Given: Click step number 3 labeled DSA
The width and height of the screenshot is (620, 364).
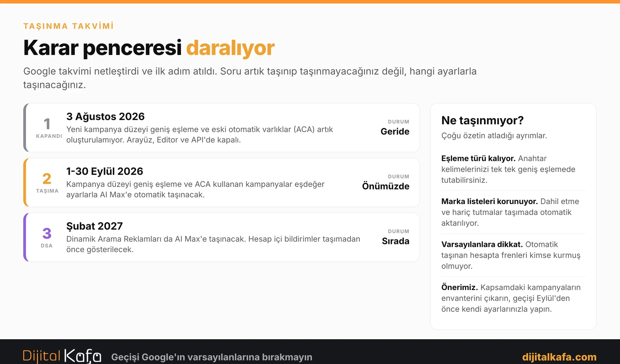Looking at the screenshot, I should point(47,234).
